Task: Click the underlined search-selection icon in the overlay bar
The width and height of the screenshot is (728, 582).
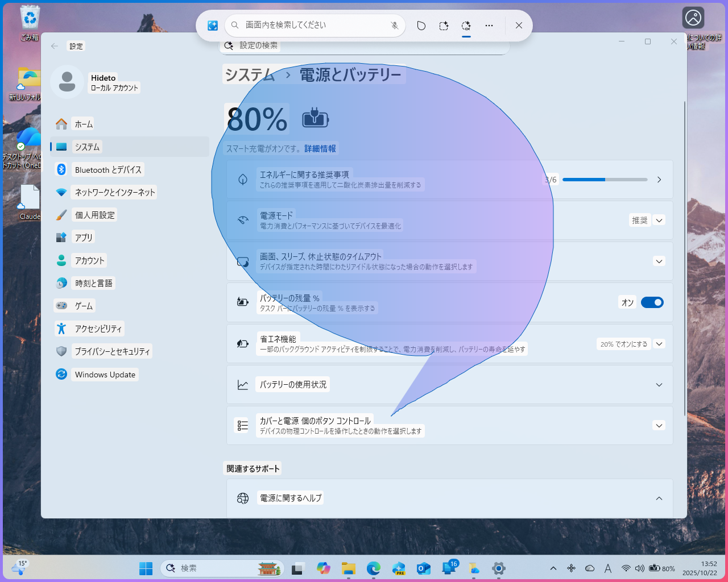Action: point(466,26)
